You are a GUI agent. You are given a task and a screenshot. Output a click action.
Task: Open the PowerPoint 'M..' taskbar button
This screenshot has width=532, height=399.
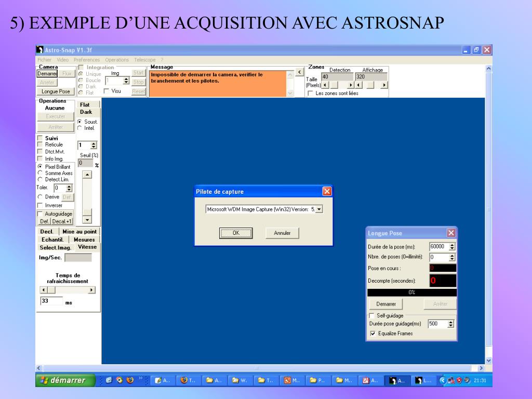click(x=292, y=380)
